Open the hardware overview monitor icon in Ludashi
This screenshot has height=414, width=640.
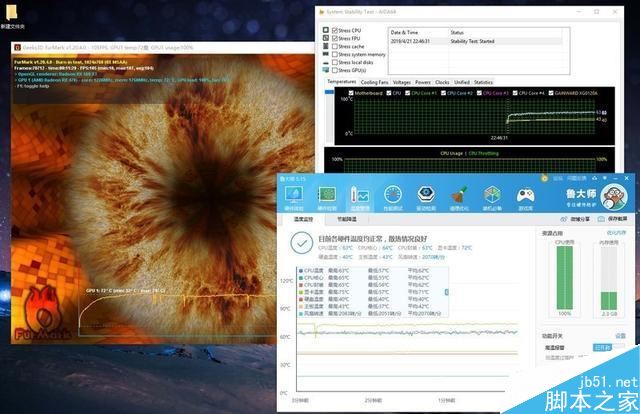[294, 195]
